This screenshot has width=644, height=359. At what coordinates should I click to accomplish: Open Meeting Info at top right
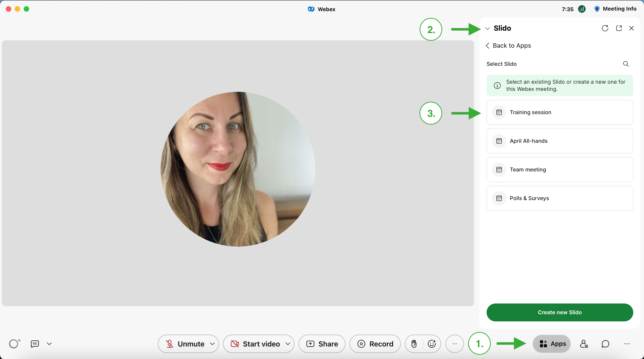pyautogui.click(x=616, y=9)
